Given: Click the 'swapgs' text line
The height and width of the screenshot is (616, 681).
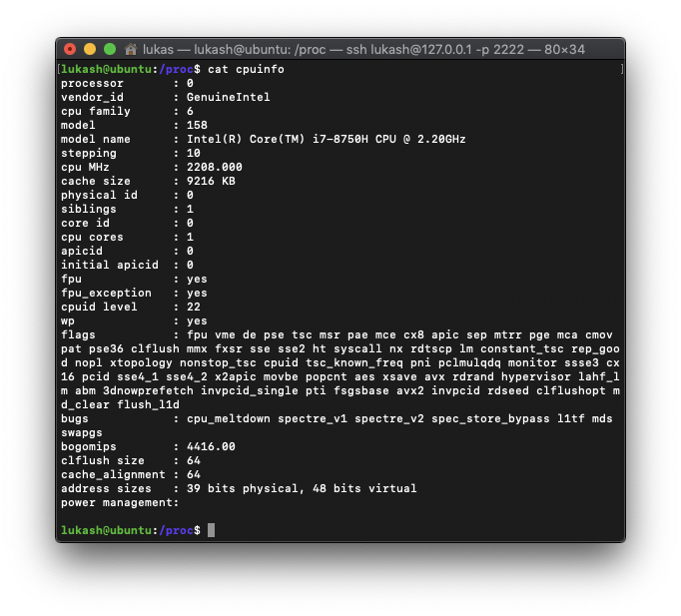Looking at the screenshot, I should pyautogui.click(x=82, y=433).
